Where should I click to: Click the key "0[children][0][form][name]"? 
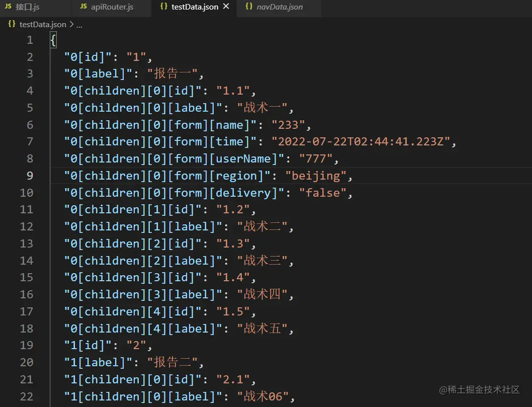pos(160,125)
